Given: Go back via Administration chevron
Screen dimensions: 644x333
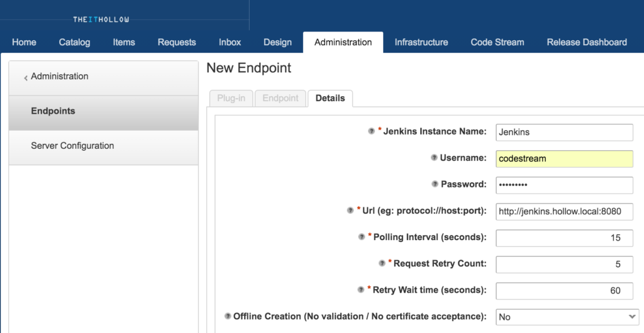Looking at the screenshot, I should [26, 77].
